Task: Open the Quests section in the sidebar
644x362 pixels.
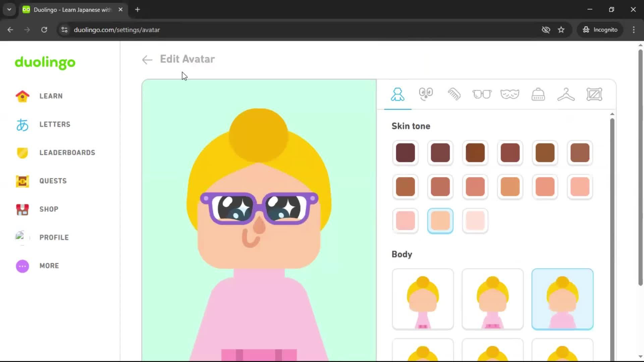Action: (x=52, y=181)
